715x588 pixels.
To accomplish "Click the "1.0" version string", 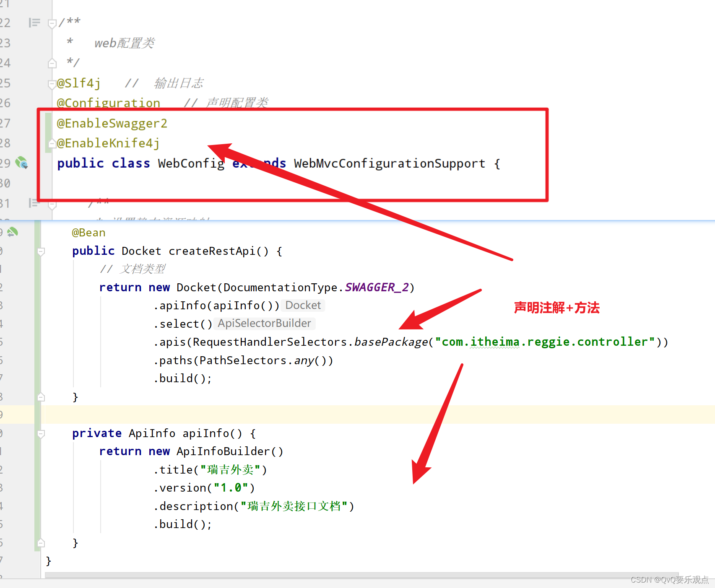I will coord(231,488).
